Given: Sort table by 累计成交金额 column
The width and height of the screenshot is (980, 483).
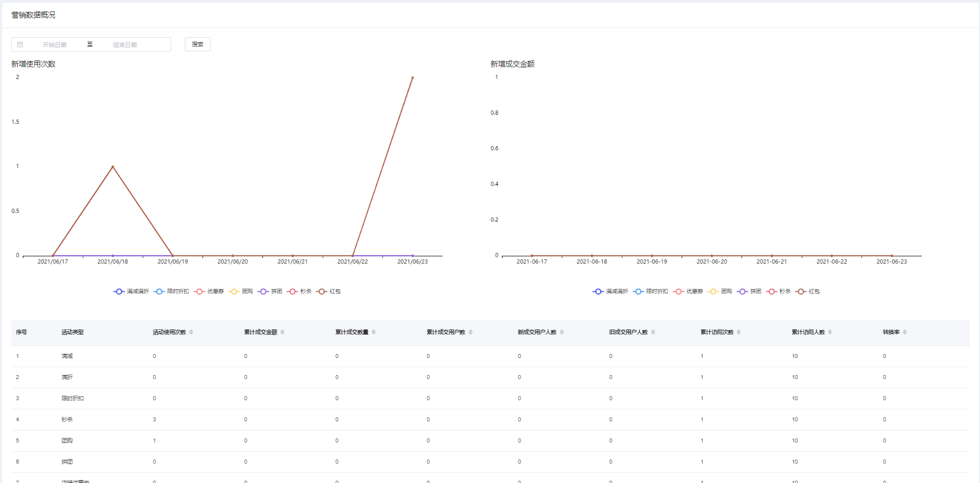Looking at the screenshot, I should [282, 332].
